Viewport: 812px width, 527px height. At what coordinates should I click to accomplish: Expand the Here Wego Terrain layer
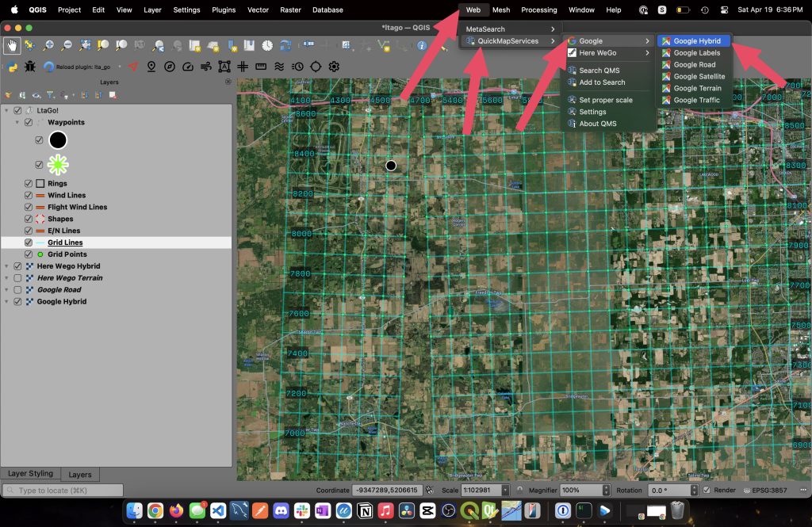coord(6,278)
